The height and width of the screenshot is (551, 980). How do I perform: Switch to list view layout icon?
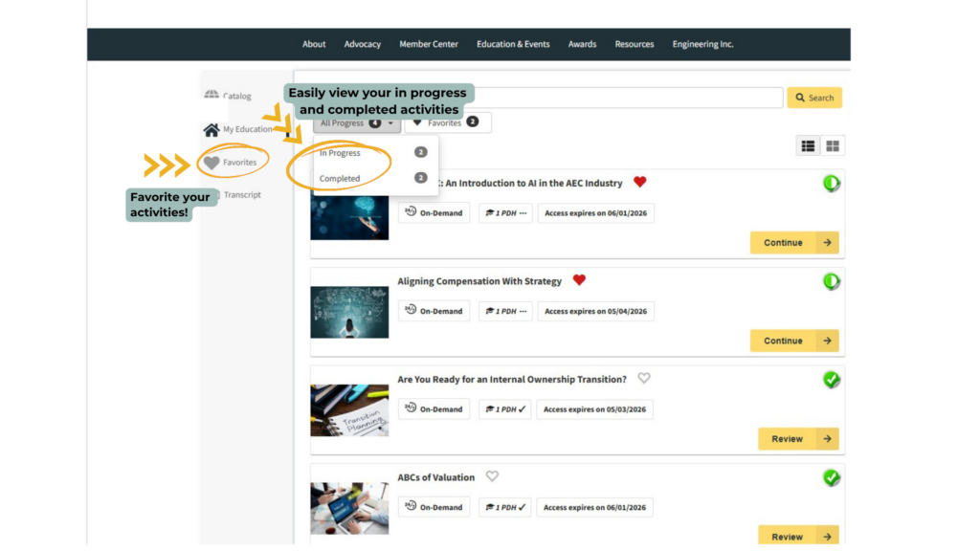click(x=809, y=145)
